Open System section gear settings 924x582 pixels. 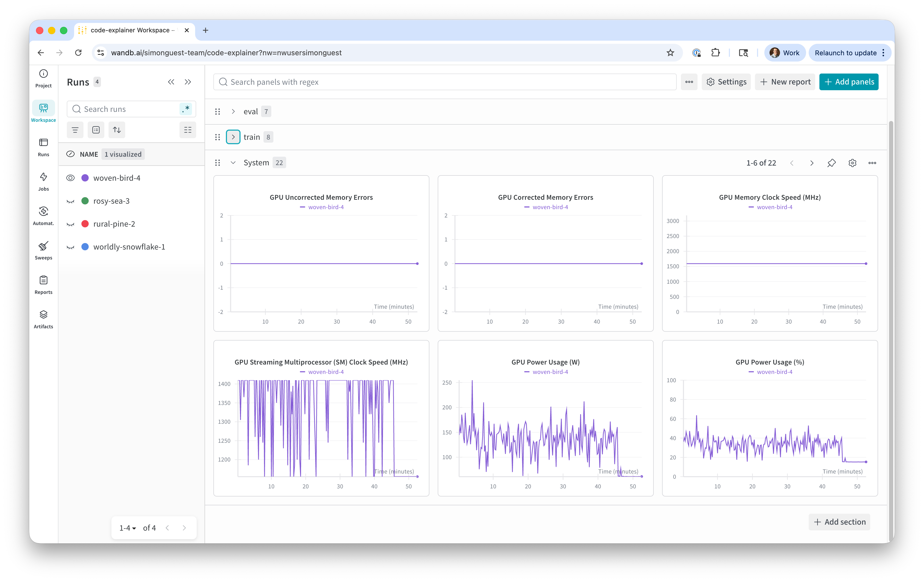(x=852, y=163)
